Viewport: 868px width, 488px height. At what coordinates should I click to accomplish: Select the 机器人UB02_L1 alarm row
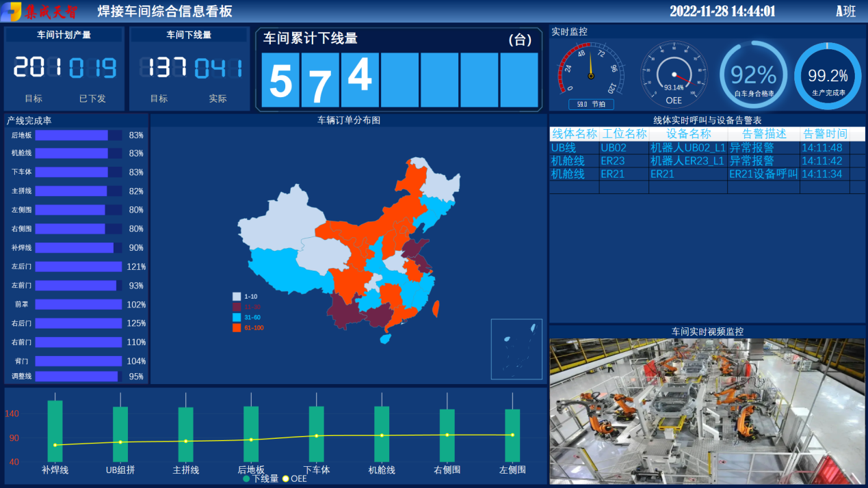[687, 148]
